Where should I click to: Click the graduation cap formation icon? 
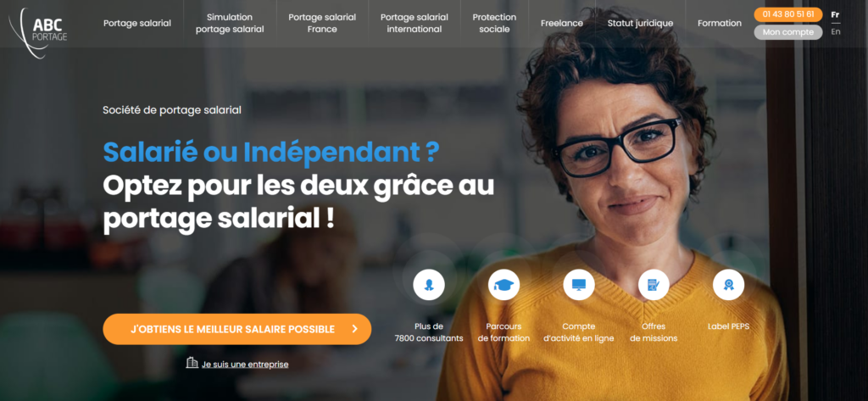coord(504,285)
